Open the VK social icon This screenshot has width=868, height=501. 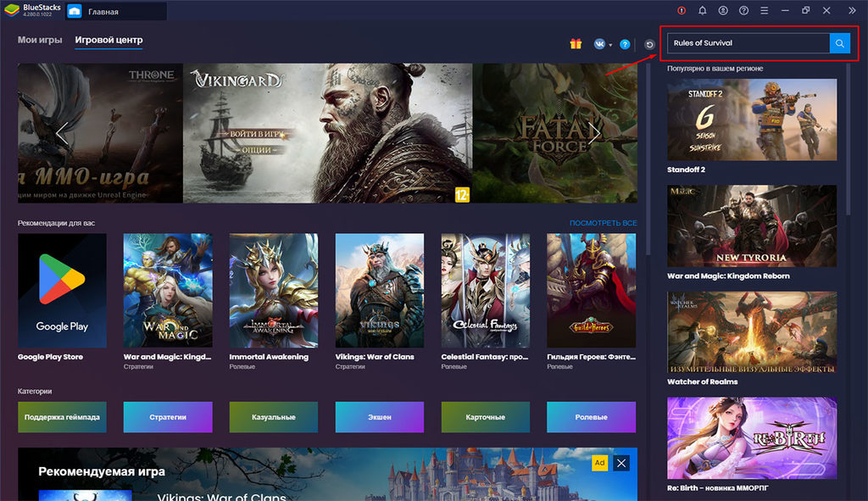point(599,44)
